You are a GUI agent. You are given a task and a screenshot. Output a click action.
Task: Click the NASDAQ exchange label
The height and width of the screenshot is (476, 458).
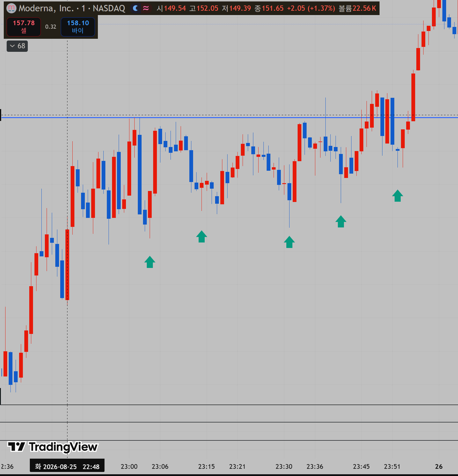[109, 8]
